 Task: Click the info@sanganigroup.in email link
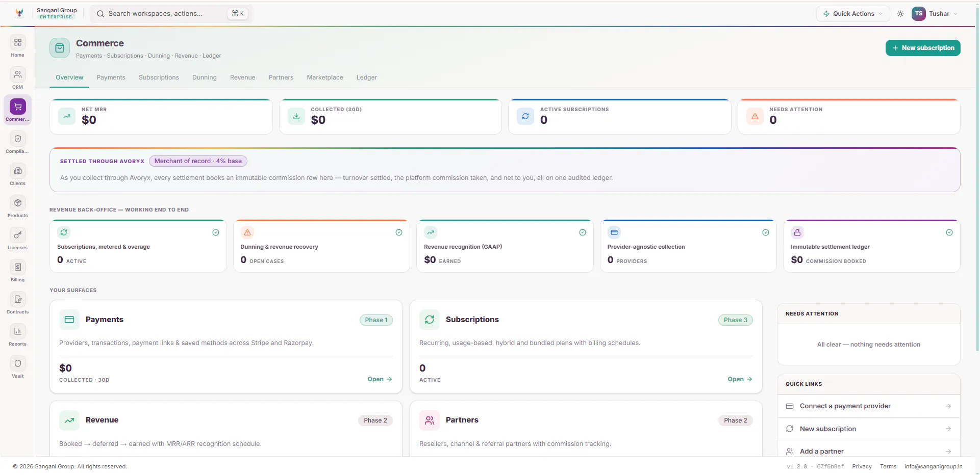click(x=933, y=466)
